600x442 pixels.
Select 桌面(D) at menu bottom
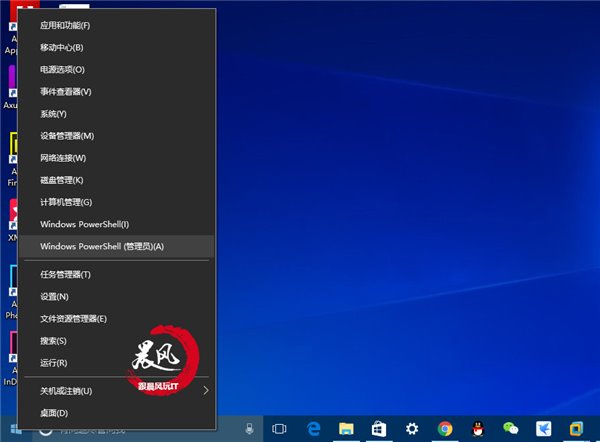(x=53, y=413)
